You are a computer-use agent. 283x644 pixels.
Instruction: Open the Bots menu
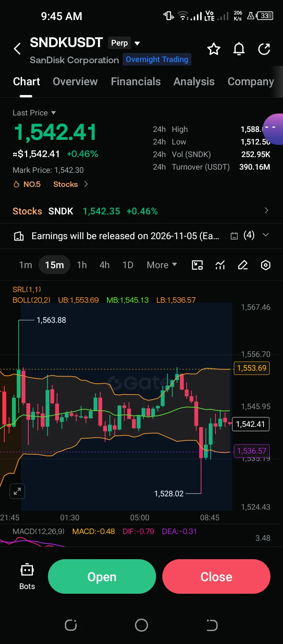pyautogui.click(x=27, y=576)
